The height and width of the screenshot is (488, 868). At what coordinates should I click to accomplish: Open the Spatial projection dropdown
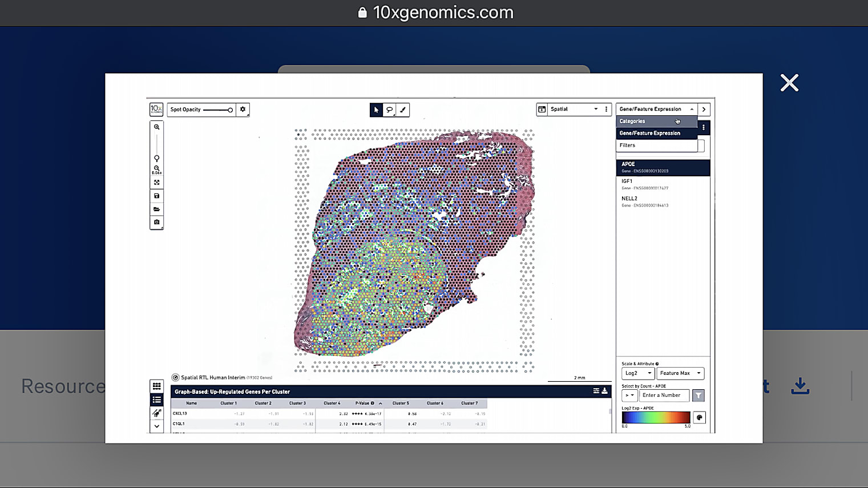[x=575, y=109]
